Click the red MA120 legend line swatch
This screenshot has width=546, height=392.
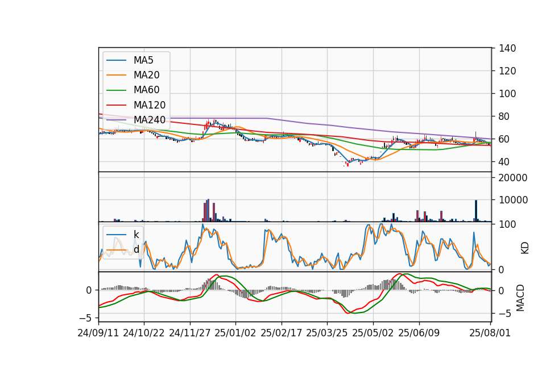tap(116, 105)
